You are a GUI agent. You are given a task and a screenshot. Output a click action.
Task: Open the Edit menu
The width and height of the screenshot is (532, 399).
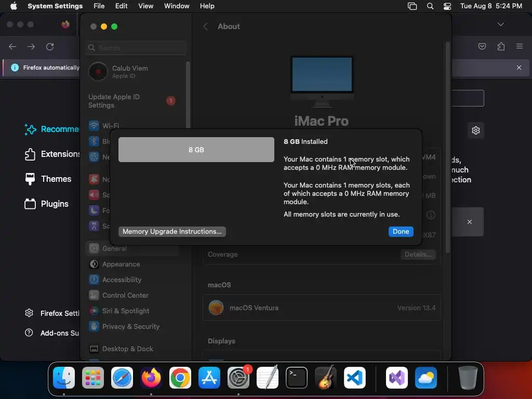tap(121, 6)
